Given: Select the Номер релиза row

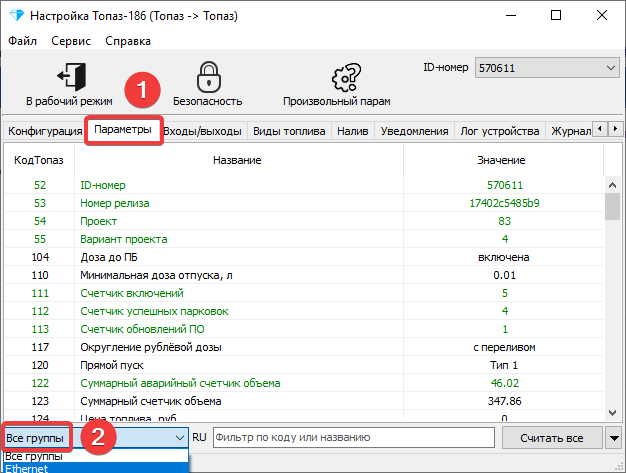Looking at the screenshot, I should [x=304, y=203].
